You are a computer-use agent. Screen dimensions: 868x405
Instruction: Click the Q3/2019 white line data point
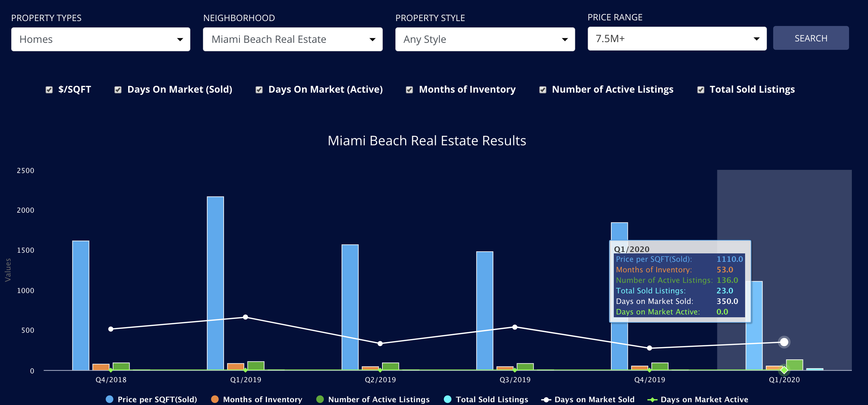click(x=515, y=327)
